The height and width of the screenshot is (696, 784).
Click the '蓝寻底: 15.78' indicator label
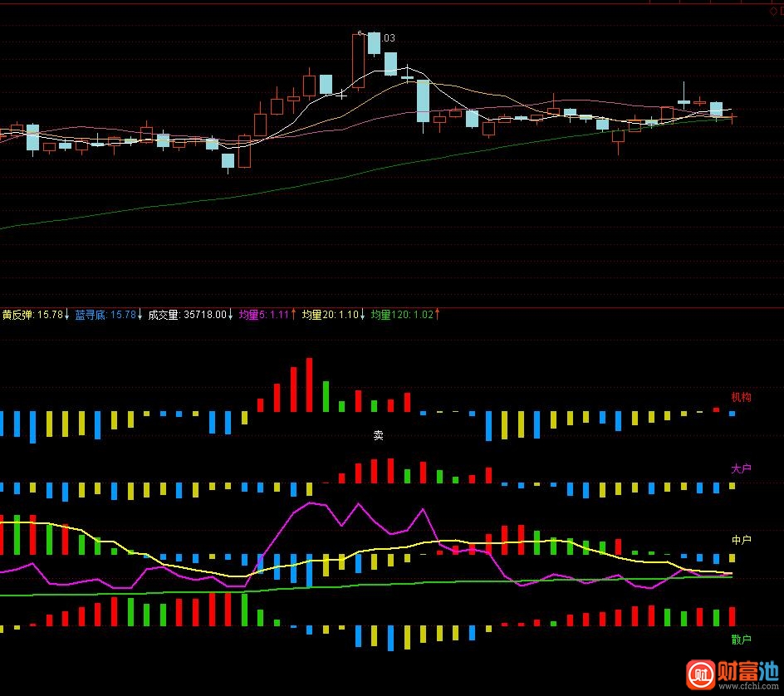(105, 315)
